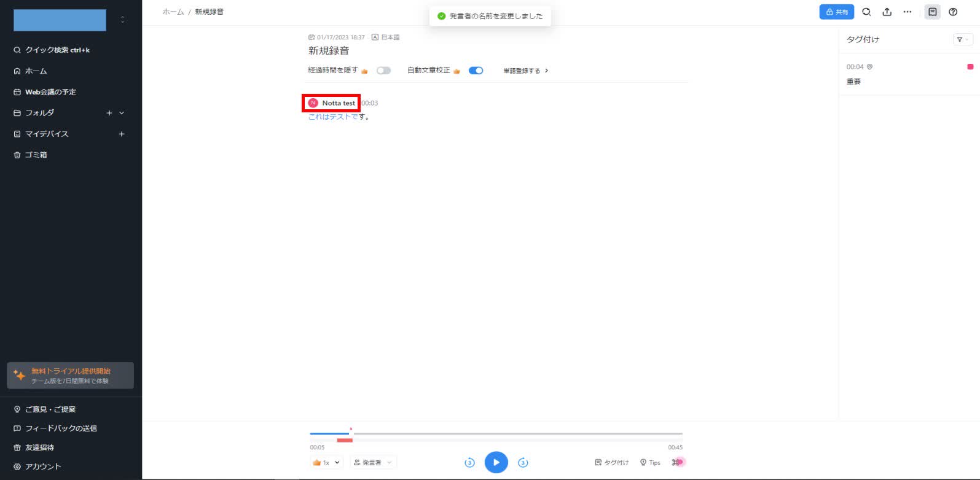Rewind 3 seconds
This screenshot has height=480, width=980.
[469, 462]
